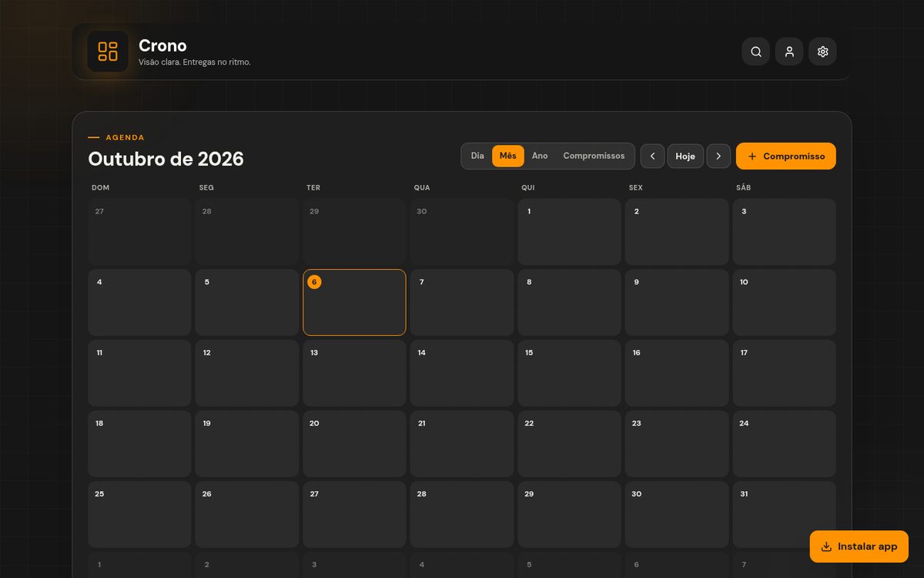Choose October 29 day cell
The image size is (924, 578).
[569, 514]
